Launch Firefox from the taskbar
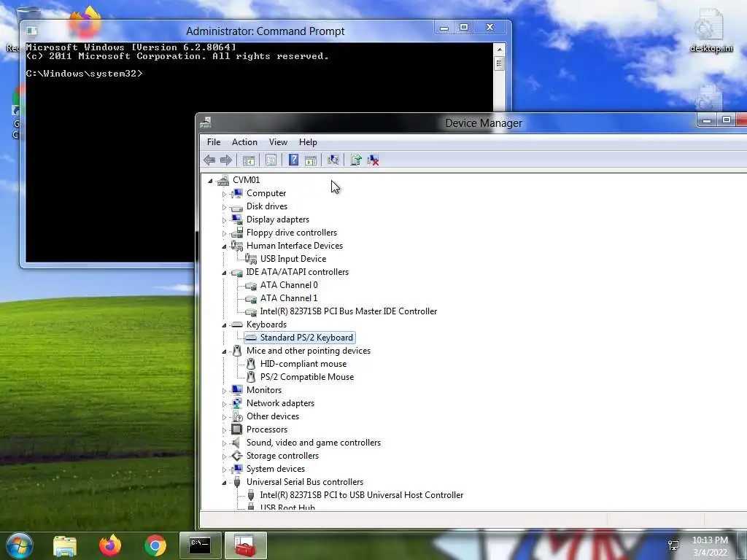Image resolution: width=747 pixels, height=560 pixels. tap(110, 545)
